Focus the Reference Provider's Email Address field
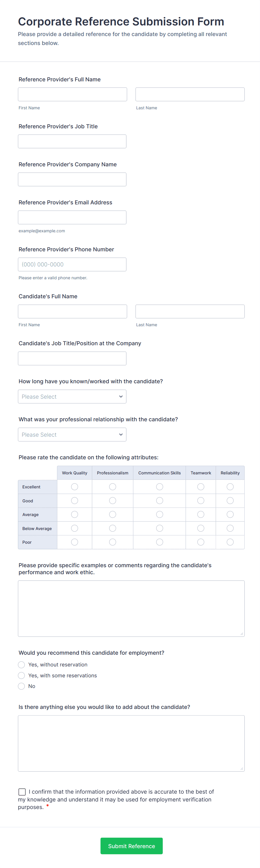 point(72,218)
